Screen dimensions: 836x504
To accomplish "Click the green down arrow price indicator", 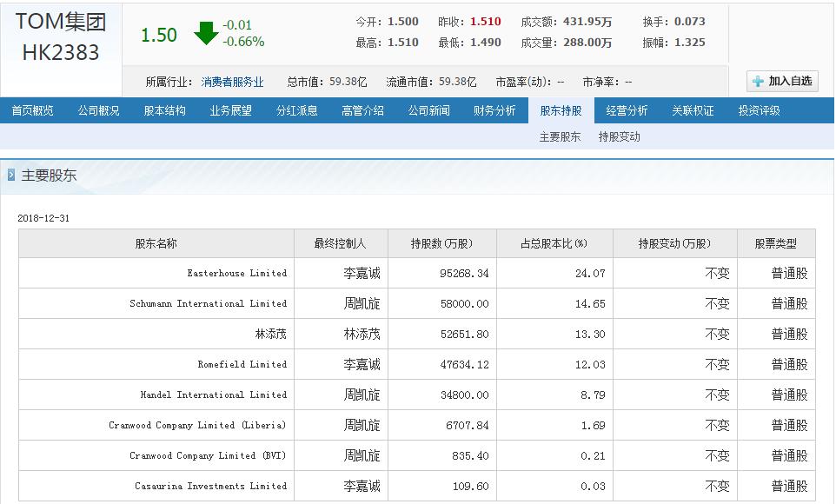I will click(x=206, y=34).
